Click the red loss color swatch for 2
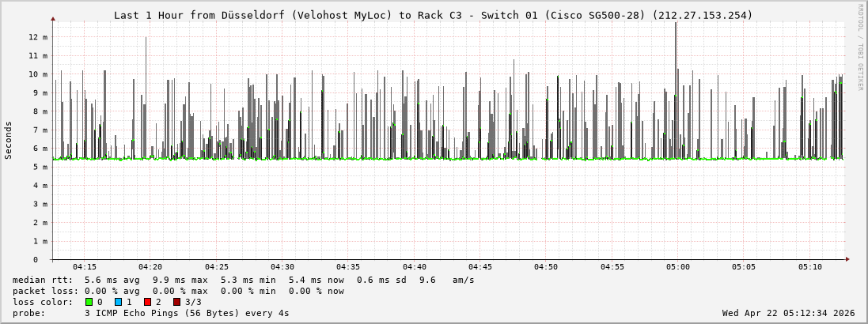This screenshot has height=324, width=868. point(147,302)
